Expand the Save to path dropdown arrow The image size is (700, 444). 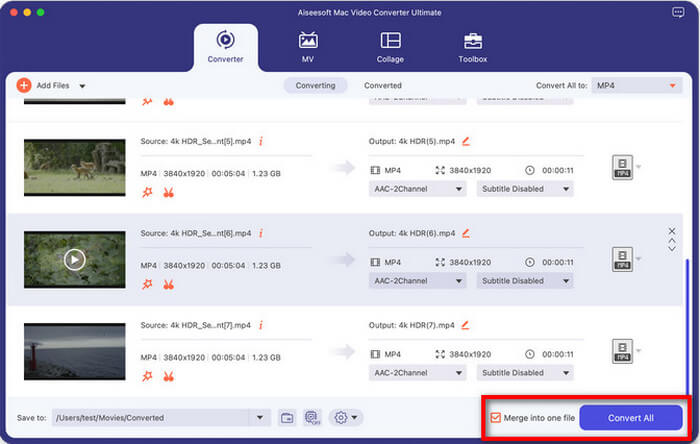259,418
